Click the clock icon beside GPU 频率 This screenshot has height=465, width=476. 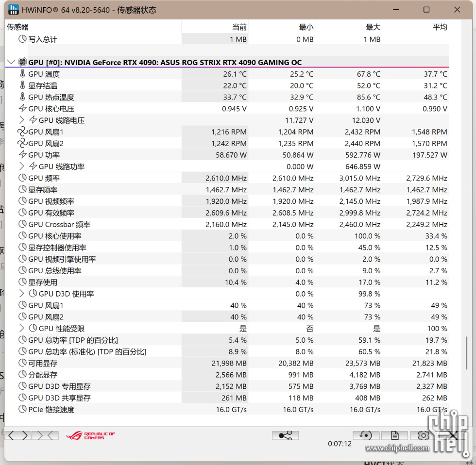point(22,178)
